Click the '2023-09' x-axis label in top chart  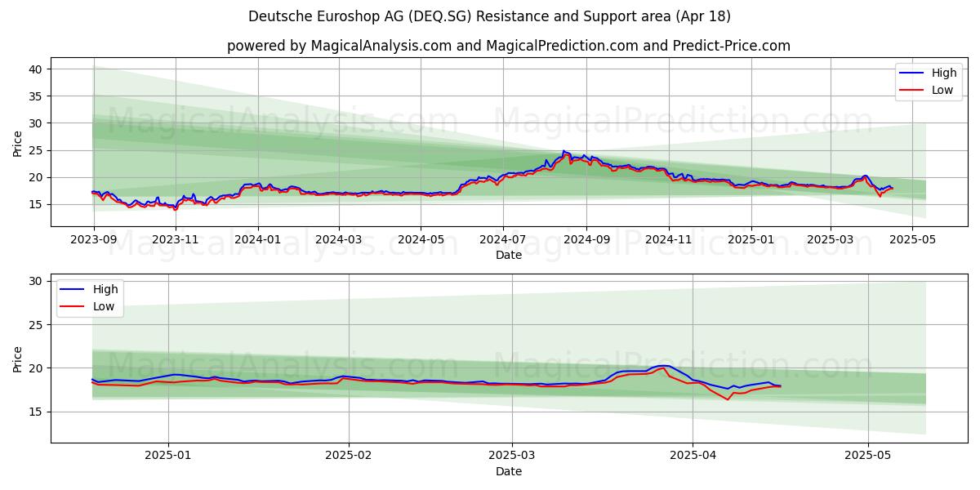[94, 240]
